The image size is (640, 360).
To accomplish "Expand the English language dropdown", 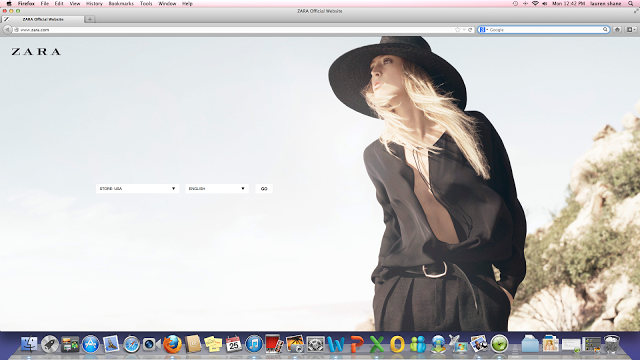I will (217, 189).
